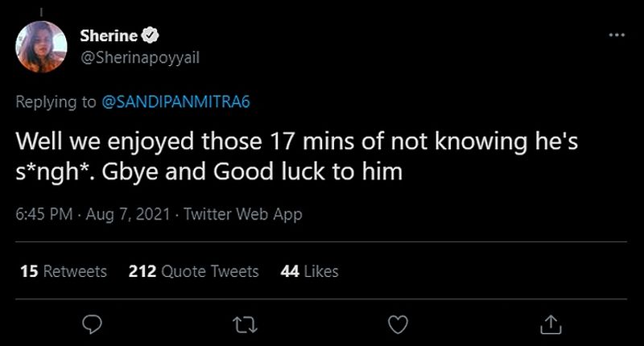The image size is (644, 346).
Task: Show the 44 Likes list
Action: (x=309, y=271)
